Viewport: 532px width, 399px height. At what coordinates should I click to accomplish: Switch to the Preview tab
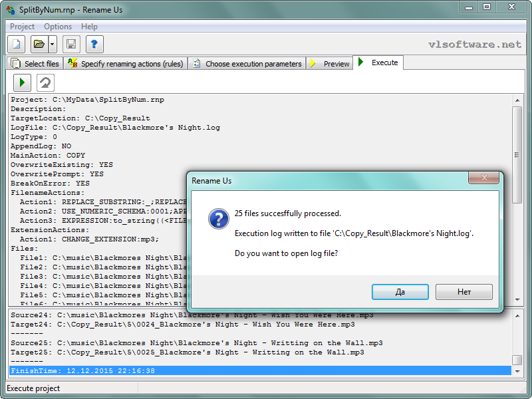(330, 63)
